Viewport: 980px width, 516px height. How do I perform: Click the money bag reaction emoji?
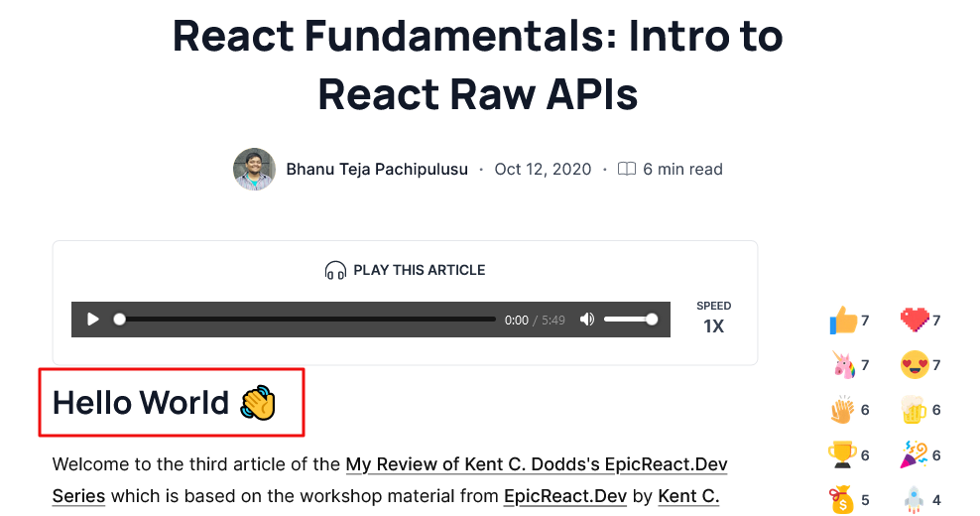click(x=843, y=499)
